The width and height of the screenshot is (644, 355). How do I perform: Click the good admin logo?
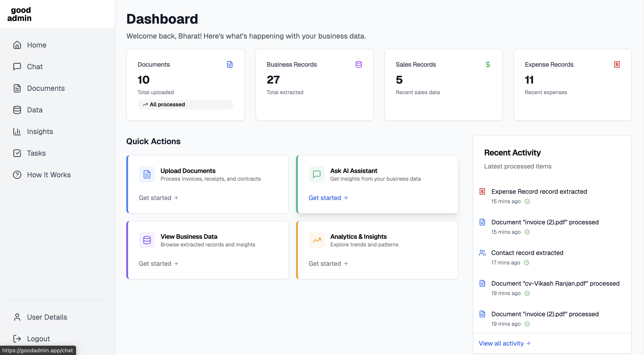pos(19,14)
